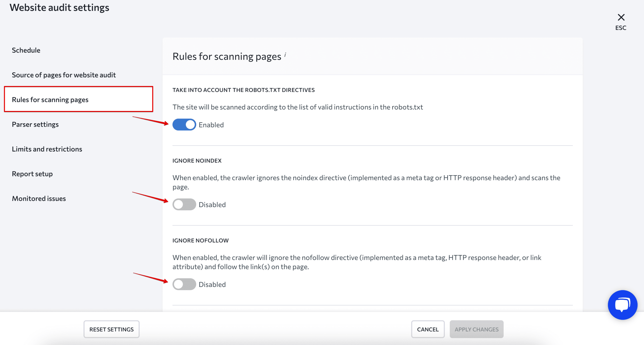Close settings with the X ESC icon
The height and width of the screenshot is (345, 644).
pyautogui.click(x=621, y=22)
